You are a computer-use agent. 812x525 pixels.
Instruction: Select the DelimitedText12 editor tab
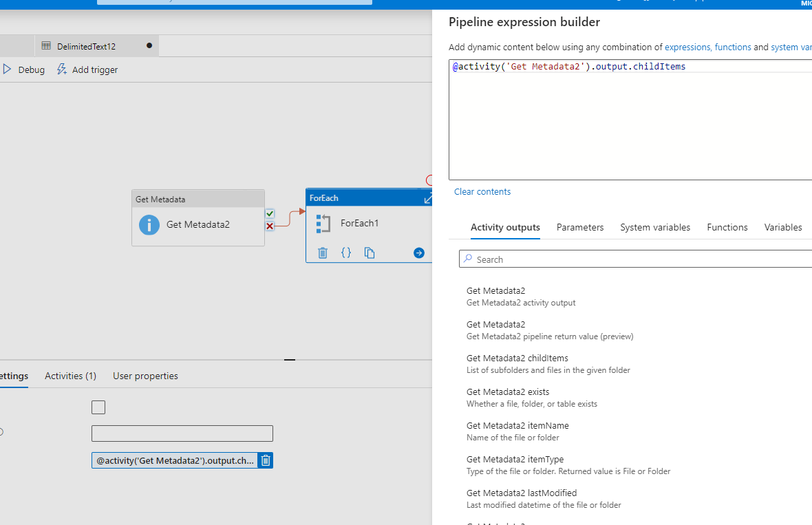click(97, 46)
